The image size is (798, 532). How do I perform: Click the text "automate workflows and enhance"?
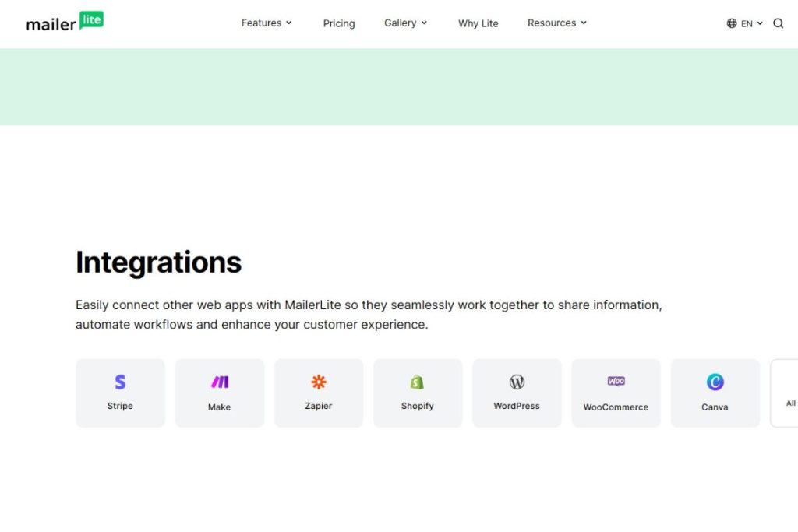click(173, 325)
